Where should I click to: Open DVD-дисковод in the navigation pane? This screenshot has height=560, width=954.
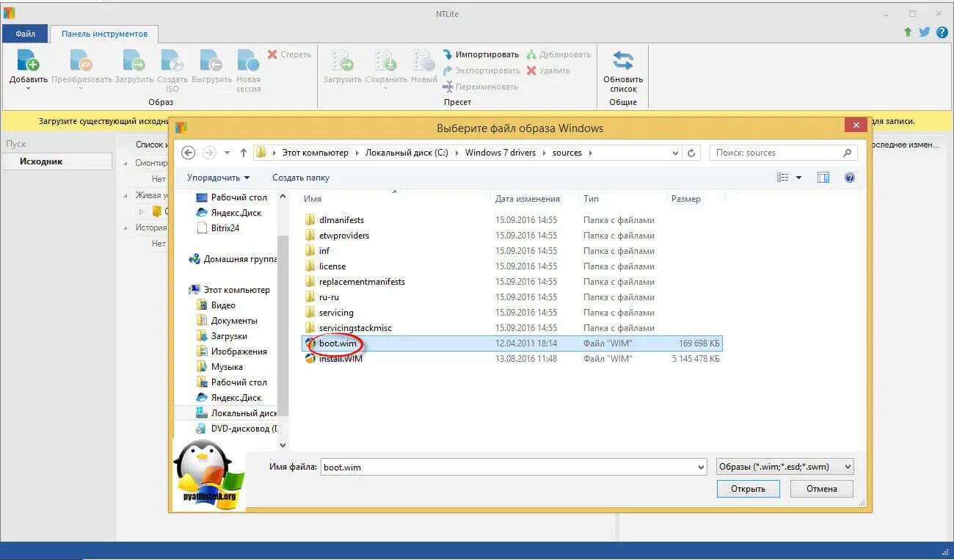click(236, 429)
